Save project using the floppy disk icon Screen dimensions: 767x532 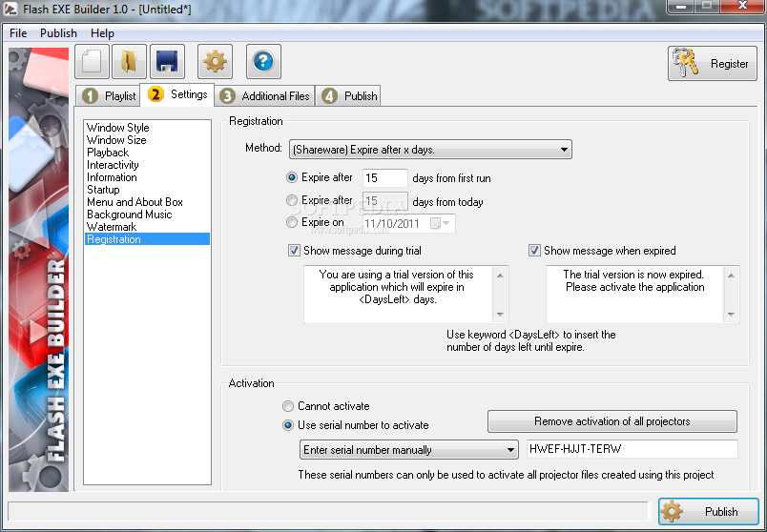[x=167, y=62]
